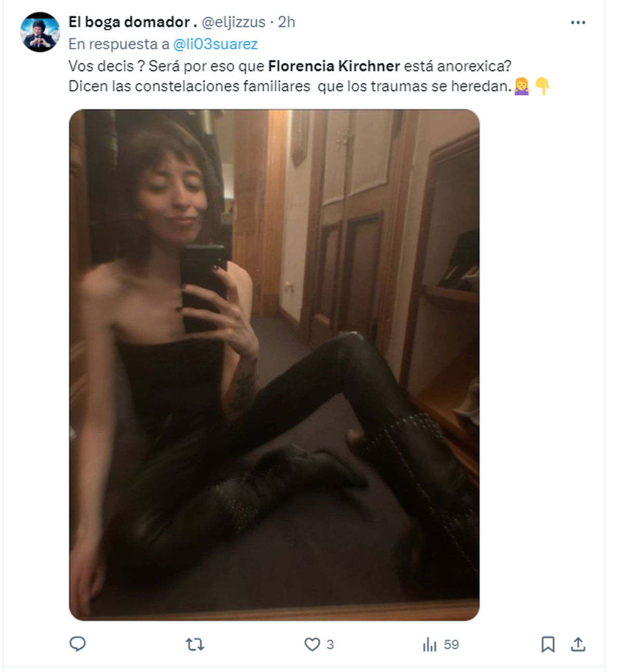Open the @li03suarez mention link

(x=215, y=44)
